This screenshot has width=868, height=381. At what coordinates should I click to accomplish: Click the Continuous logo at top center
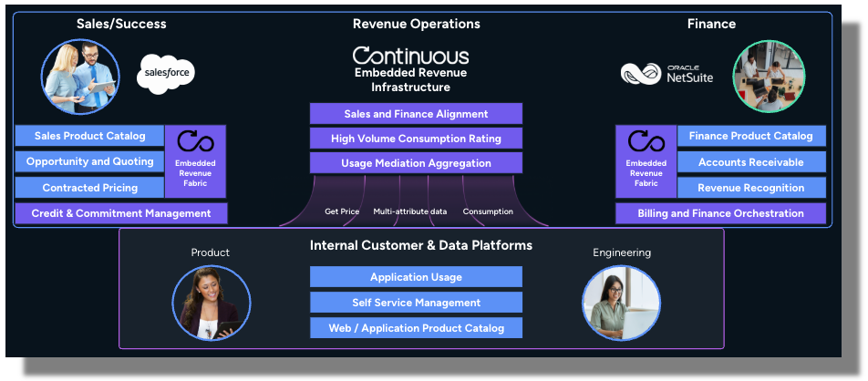pyautogui.click(x=410, y=56)
